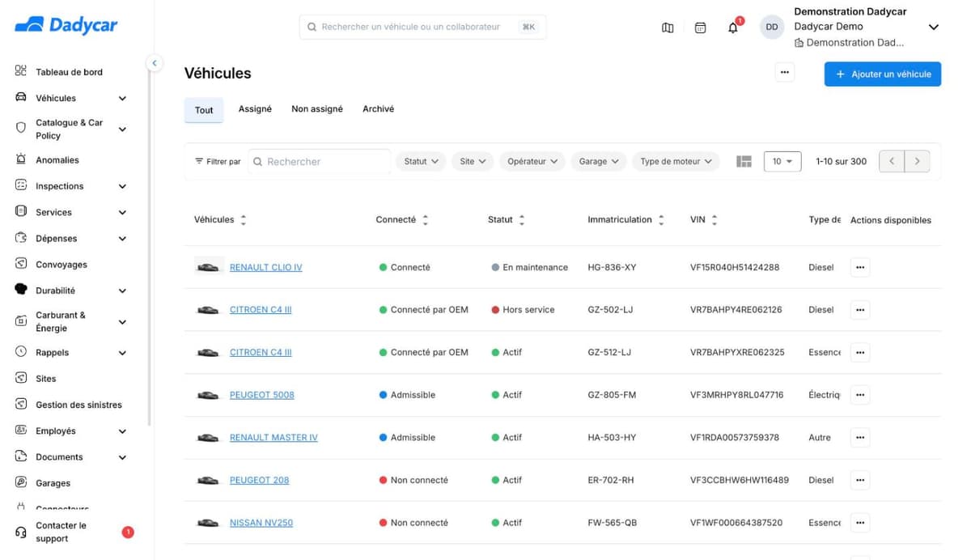
Task: Expand Catalogue & Car Policy menu
Action: click(122, 129)
